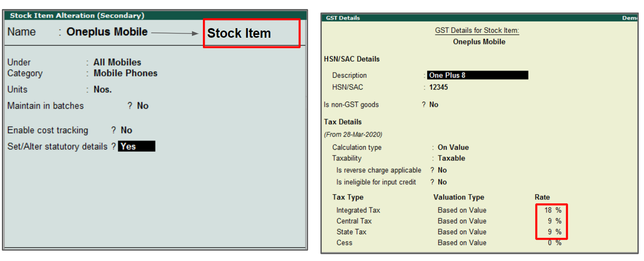Click the Under label
Image resolution: width=644 pixels, height=261 pixels.
pos(19,62)
